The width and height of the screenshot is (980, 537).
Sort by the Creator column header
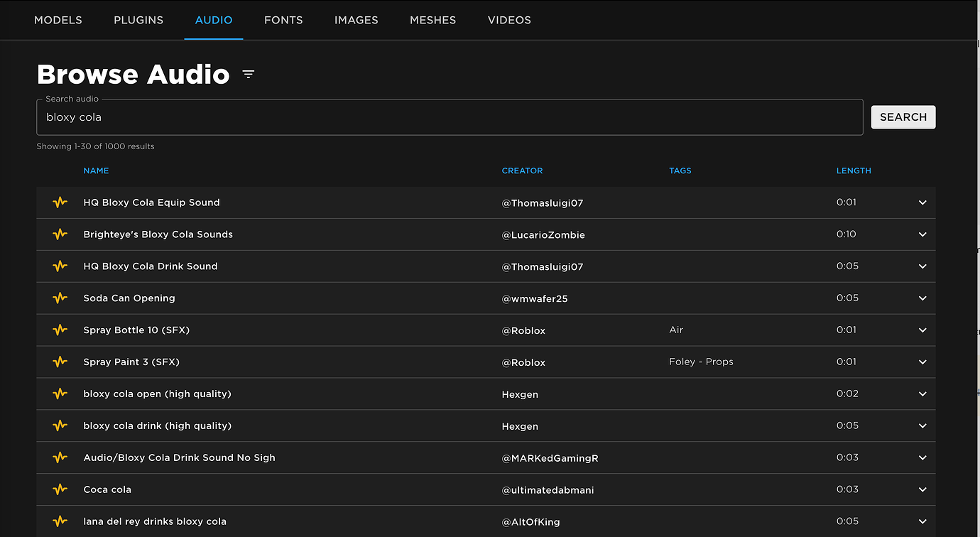[x=522, y=170]
